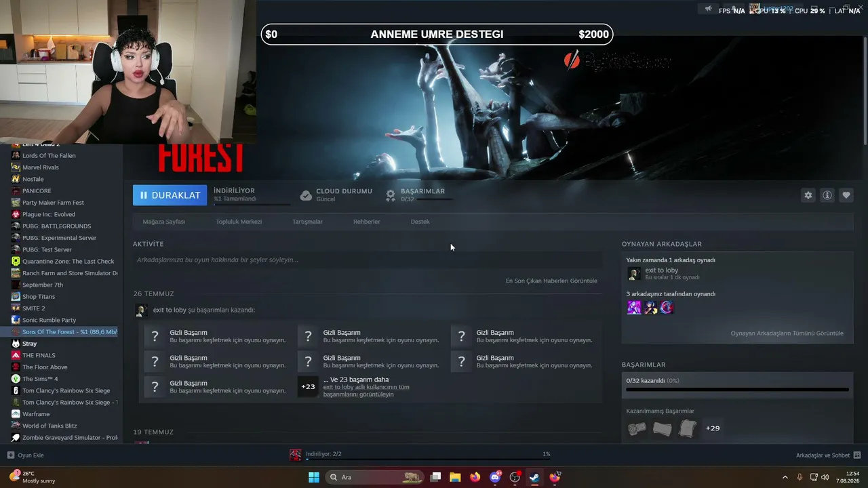Screen dimensions: 868x488
Task: Click The Sims 4 game icon
Action: pyautogui.click(x=16, y=379)
